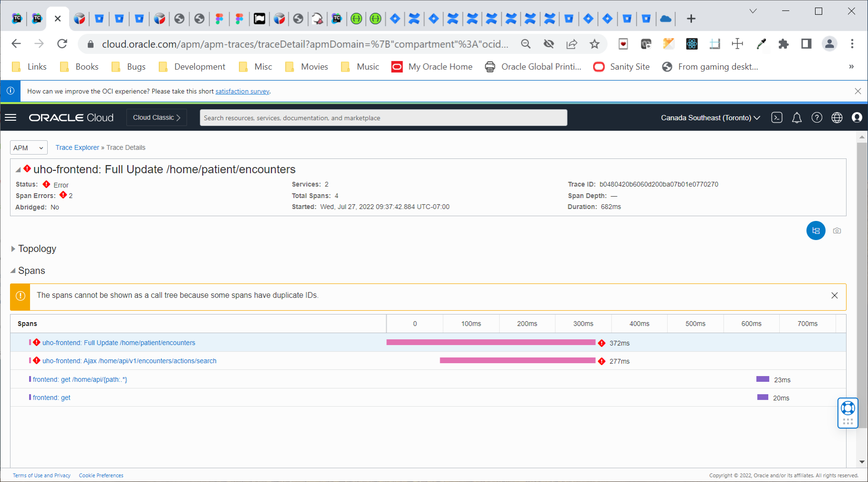
Task: Click the eyedropper color picker extension
Action: tap(761, 44)
